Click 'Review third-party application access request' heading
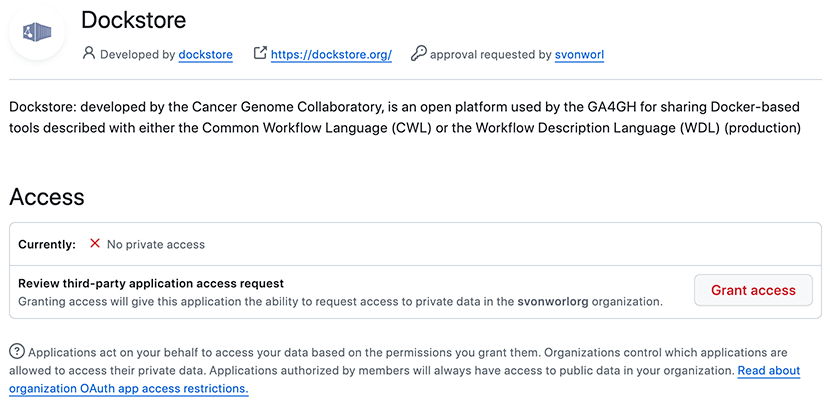 (151, 283)
